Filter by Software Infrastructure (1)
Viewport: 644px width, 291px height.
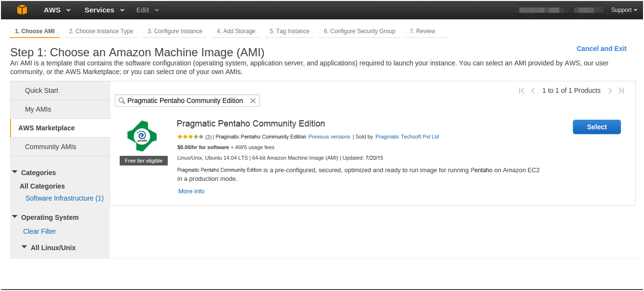pos(64,198)
